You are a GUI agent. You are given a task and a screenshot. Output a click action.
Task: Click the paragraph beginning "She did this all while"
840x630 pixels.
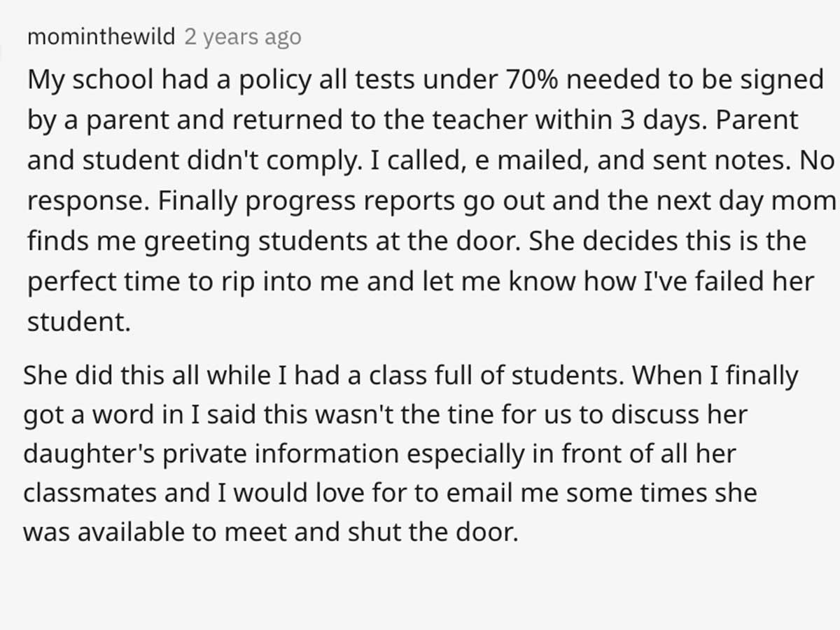click(410, 454)
